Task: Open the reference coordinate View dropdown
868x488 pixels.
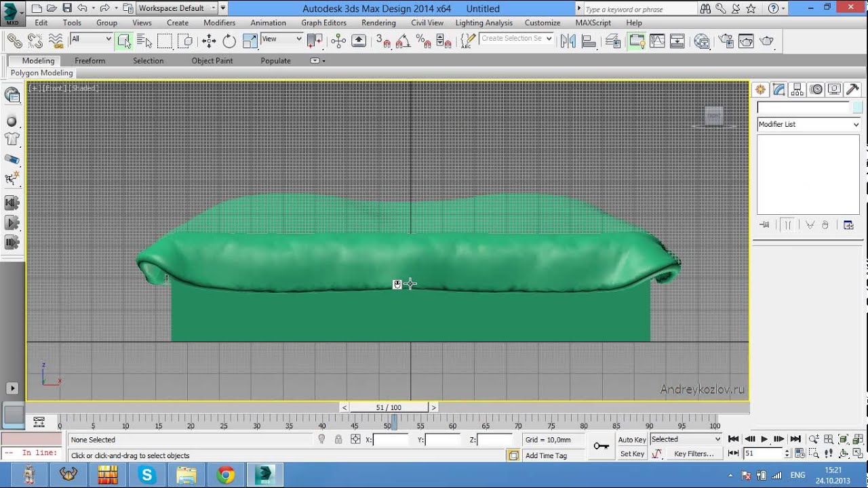Action: click(x=281, y=39)
